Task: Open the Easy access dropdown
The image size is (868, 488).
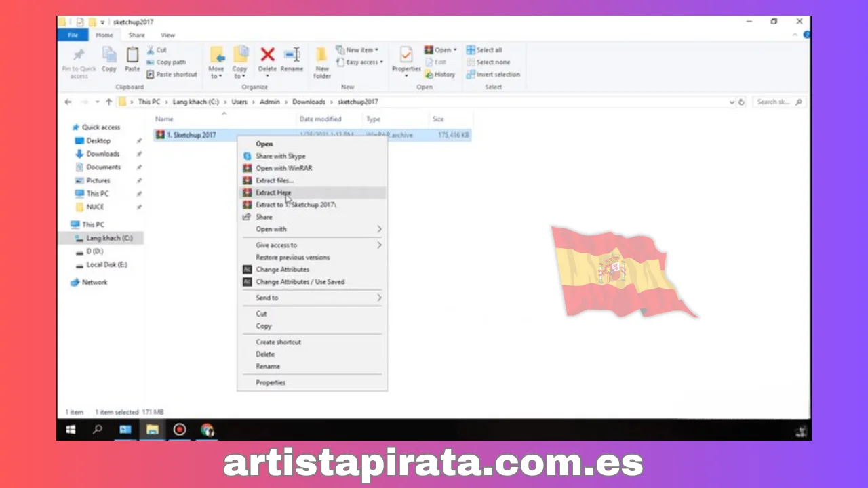Action: (359, 62)
